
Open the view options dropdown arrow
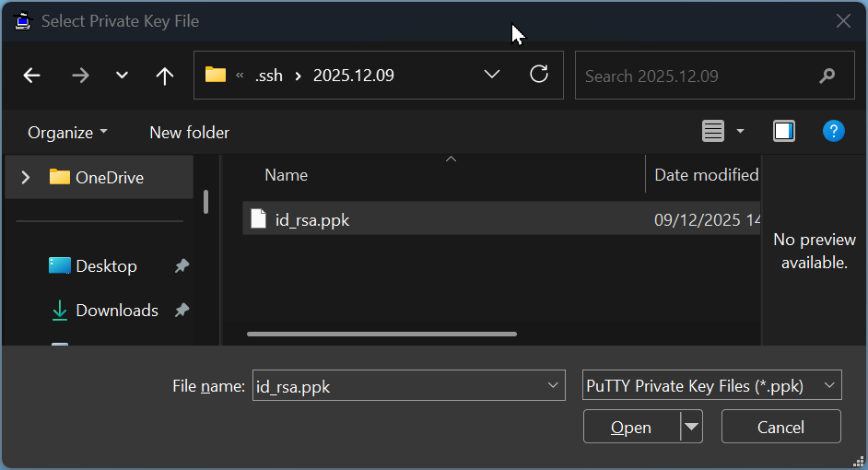tap(740, 132)
